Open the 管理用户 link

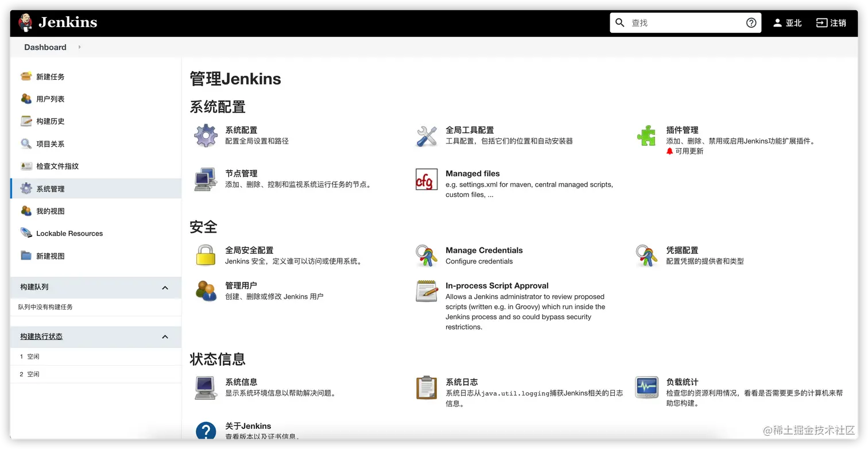[x=241, y=285]
